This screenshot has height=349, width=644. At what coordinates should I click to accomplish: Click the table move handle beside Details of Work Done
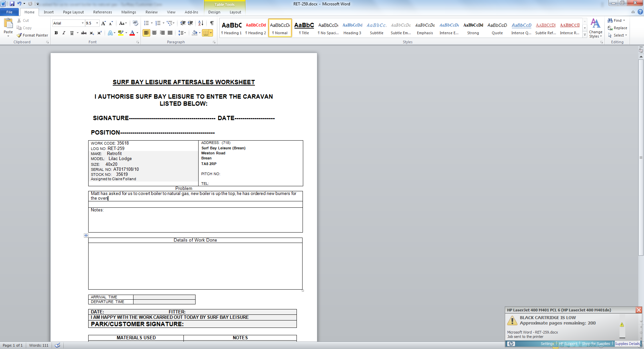(86, 236)
